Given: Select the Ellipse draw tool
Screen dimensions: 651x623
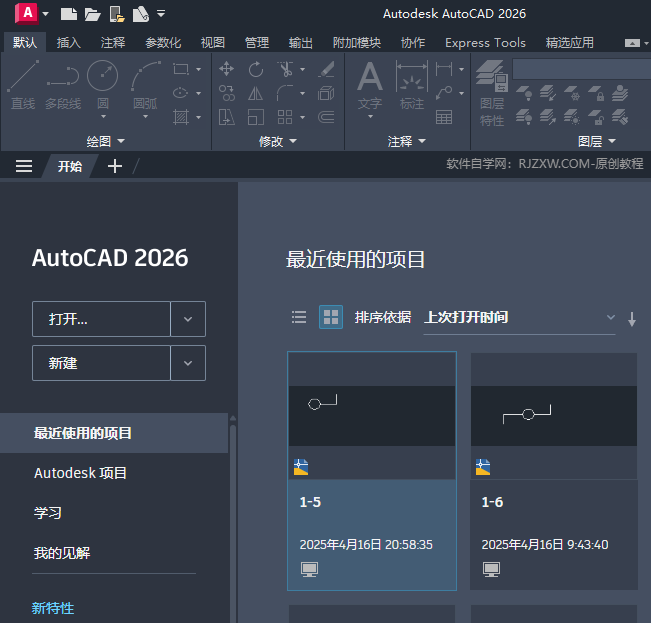Looking at the screenshot, I should pyautogui.click(x=181, y=93).
